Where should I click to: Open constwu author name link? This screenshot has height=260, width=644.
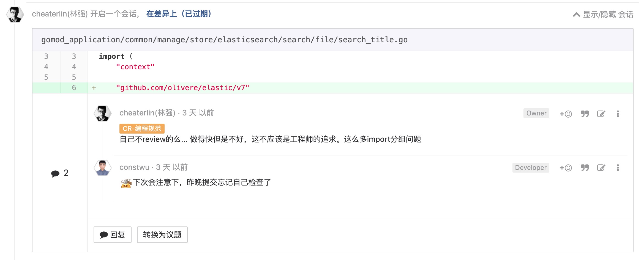click(x=134, y=167)
